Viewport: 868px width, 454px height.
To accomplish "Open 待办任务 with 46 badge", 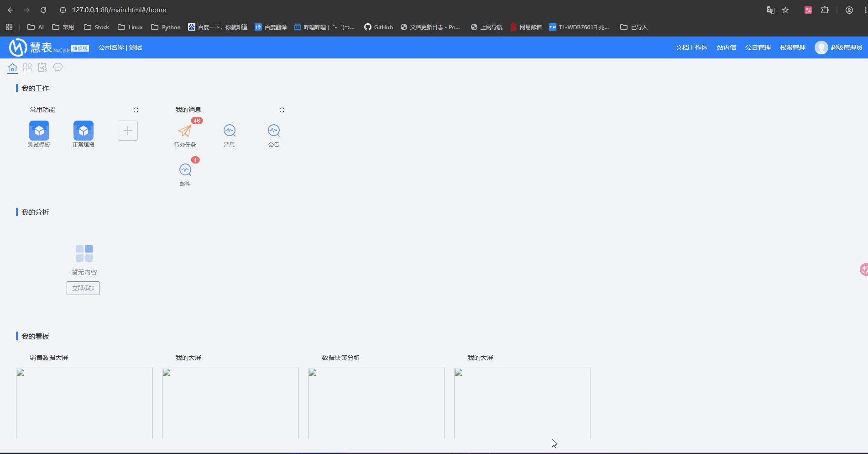I will pos(185,131).
